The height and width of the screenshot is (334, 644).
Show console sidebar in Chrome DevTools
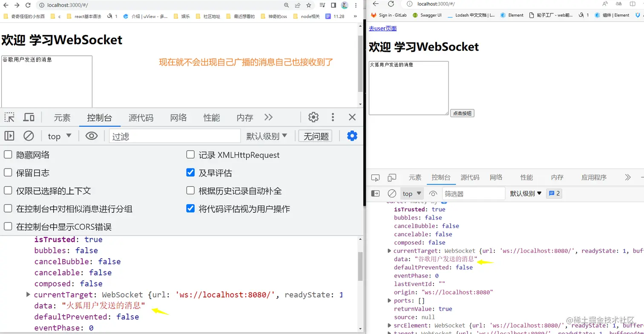tap(9, 136)
